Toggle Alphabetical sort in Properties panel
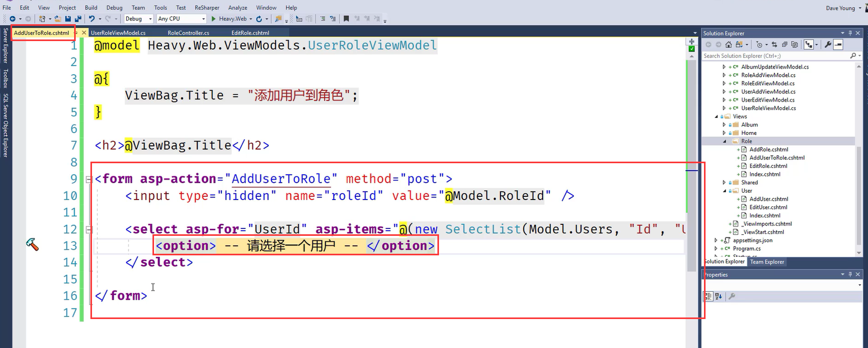 pos(719,296)
